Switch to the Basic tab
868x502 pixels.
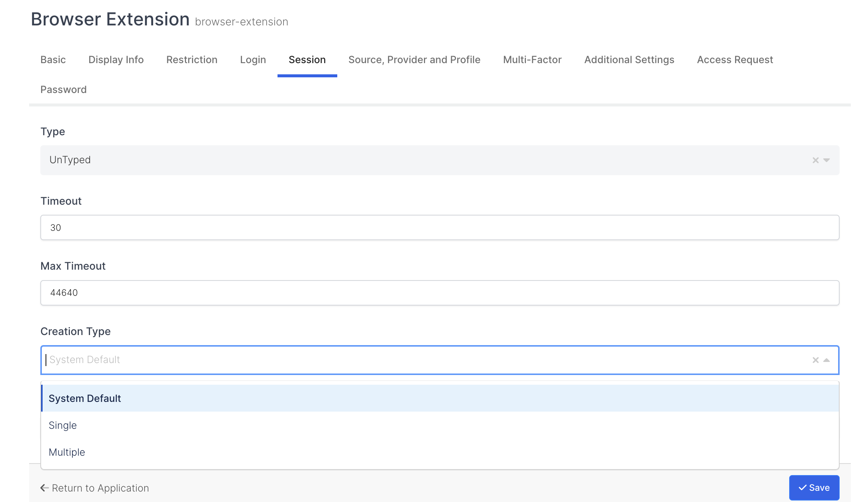[53, 60]
